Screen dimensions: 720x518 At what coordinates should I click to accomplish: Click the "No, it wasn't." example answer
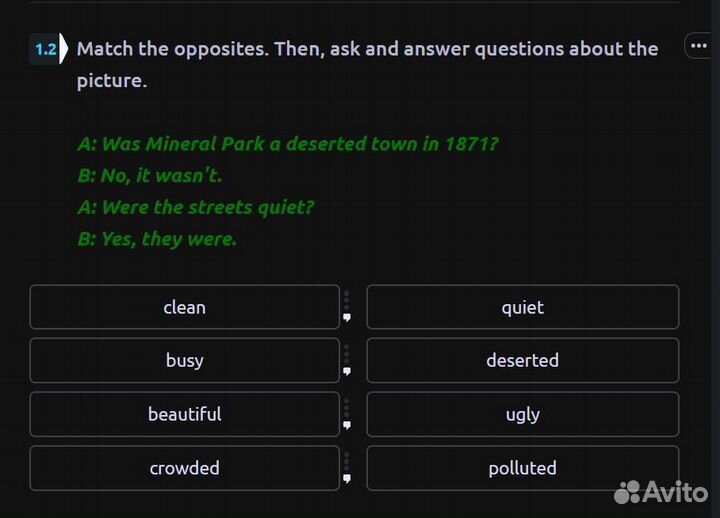click(x=150, y=176)
